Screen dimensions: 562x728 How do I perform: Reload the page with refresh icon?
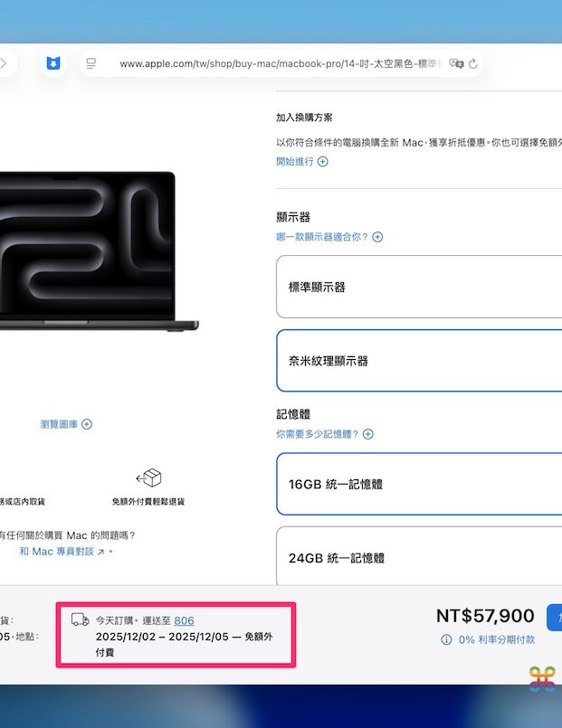[473, 64]
